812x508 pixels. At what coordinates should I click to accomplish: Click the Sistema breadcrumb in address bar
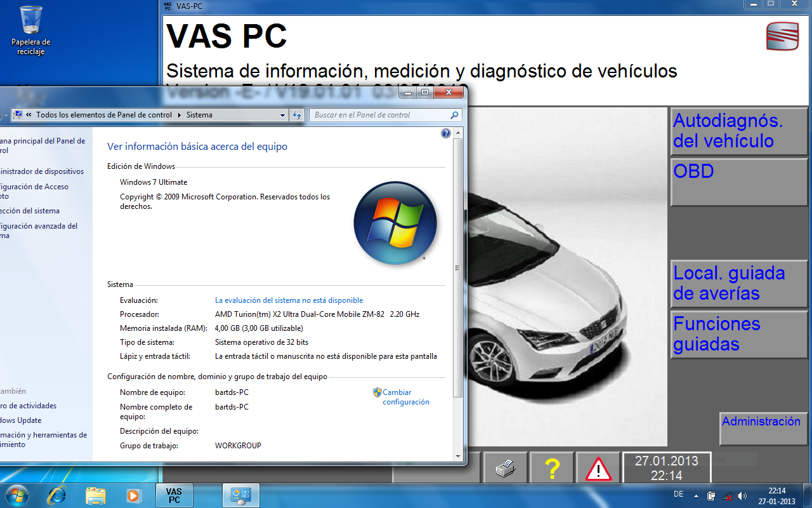[199, 115]
